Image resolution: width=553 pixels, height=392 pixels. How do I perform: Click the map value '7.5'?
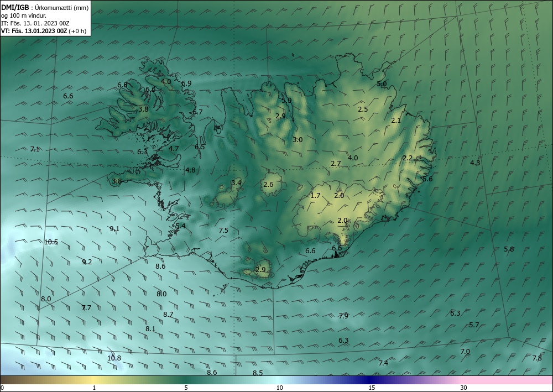(223, 231)
